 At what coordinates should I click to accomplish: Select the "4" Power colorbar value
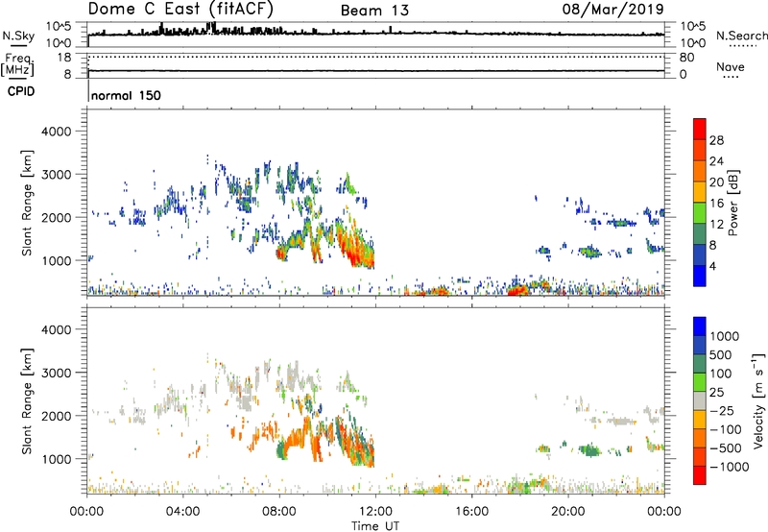(x=712, y=266)
